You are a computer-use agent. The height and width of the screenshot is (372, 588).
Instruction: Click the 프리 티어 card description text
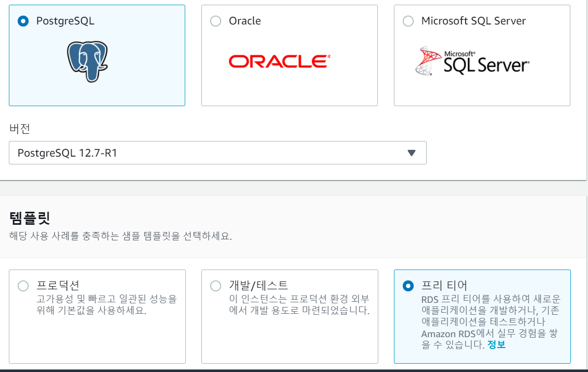click(x=491, y=322)
